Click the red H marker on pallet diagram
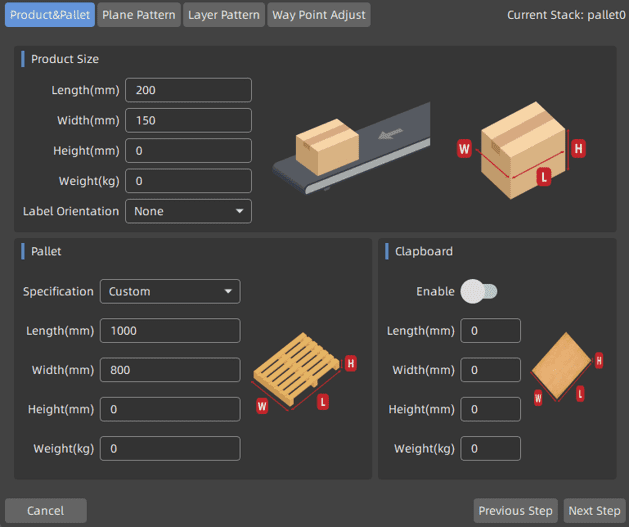629x527 pixels. point(351,363)
